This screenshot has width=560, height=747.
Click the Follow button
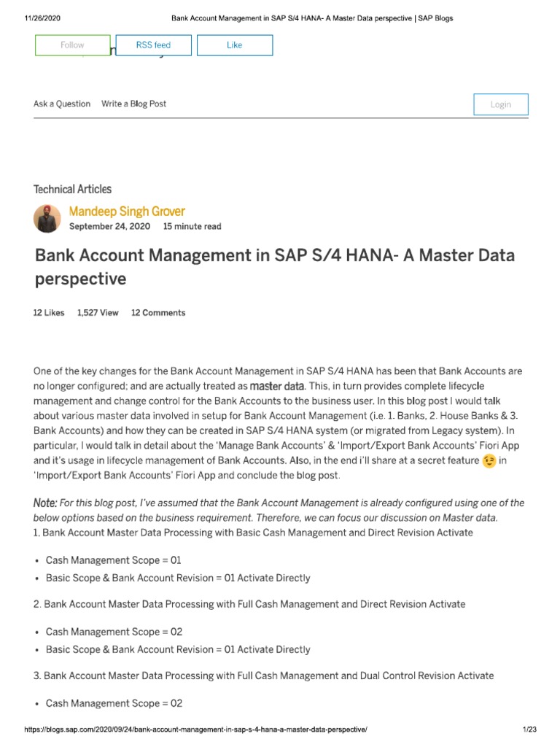(x=72, y=45)
